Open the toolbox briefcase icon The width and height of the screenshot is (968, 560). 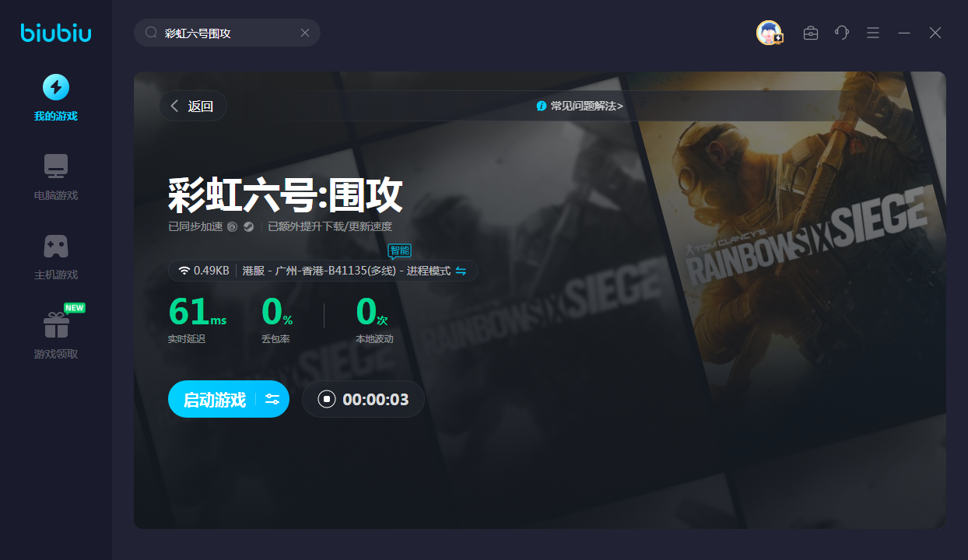click(810, 33)
